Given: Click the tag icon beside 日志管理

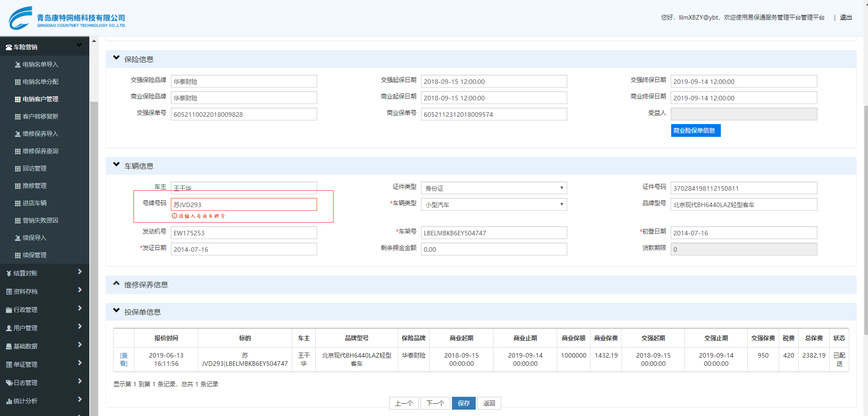Looking at the screenshot, I should (9, 383).
